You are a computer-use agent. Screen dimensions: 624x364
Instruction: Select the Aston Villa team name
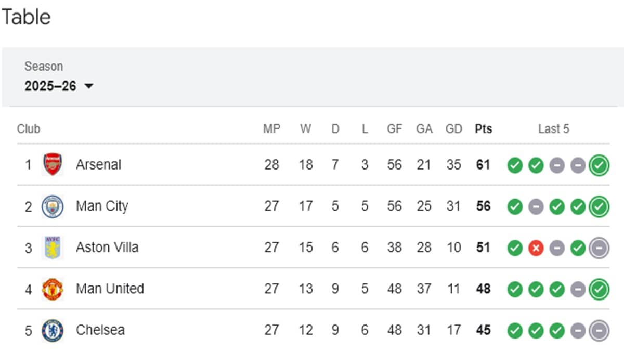[107, 248]
